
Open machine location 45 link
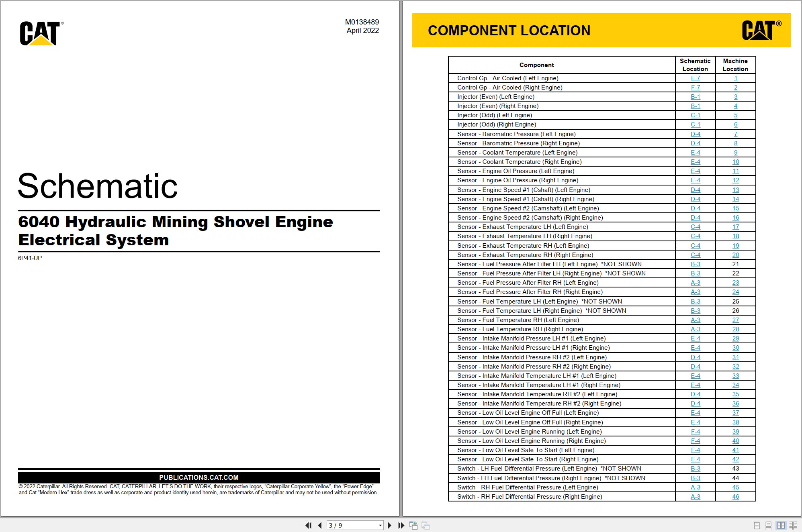coord(736,487)
